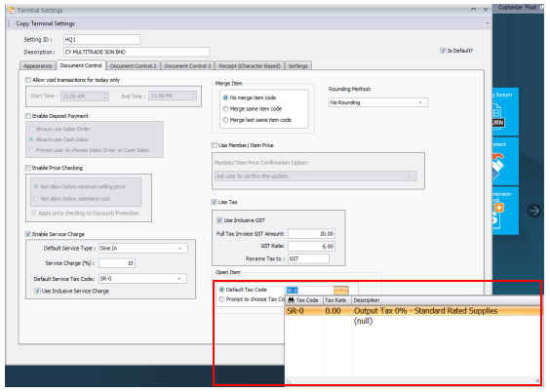
Task: Click the Terminal Settings window title icon
Action: tap(12, 10)
